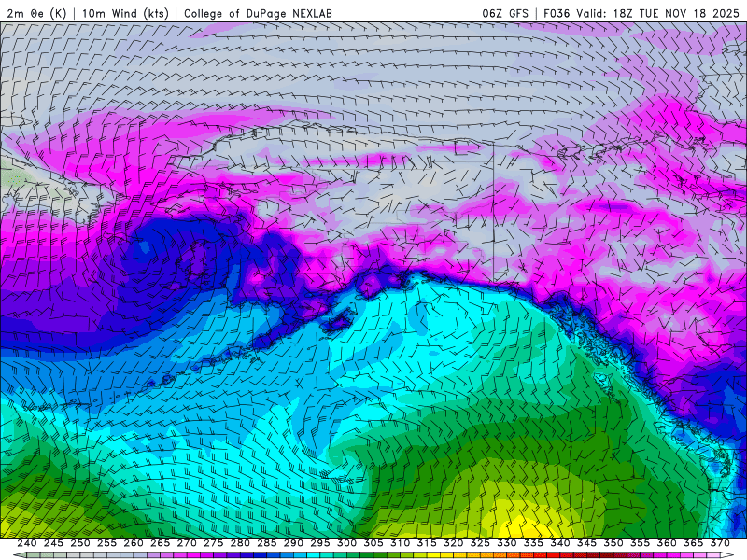Screen dimensions: 747x560
Task: Click the "18Z TUE NOV 18 2025" valid time
Action: tap(675, 13)
